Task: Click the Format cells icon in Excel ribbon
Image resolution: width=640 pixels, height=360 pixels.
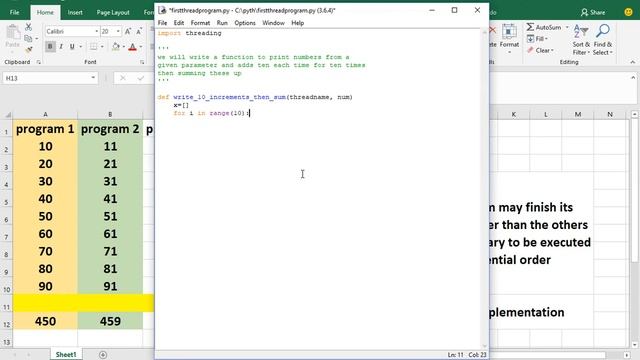Action: click(509, 31)
